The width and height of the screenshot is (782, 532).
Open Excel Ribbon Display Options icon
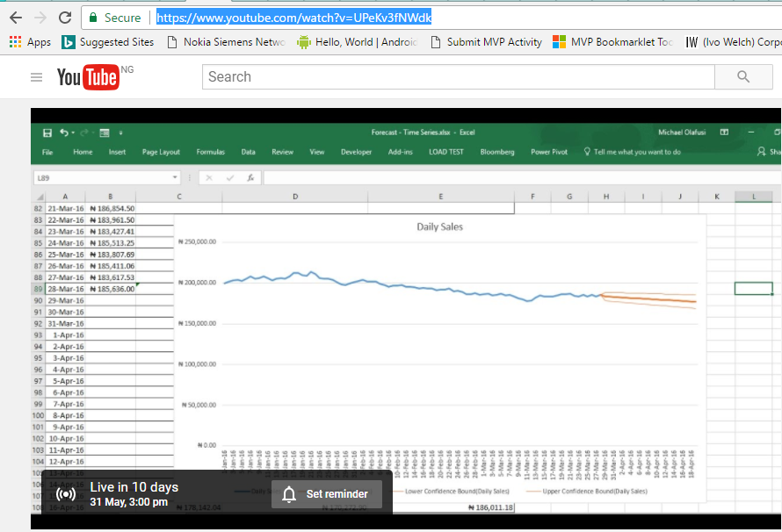point(724,133)
